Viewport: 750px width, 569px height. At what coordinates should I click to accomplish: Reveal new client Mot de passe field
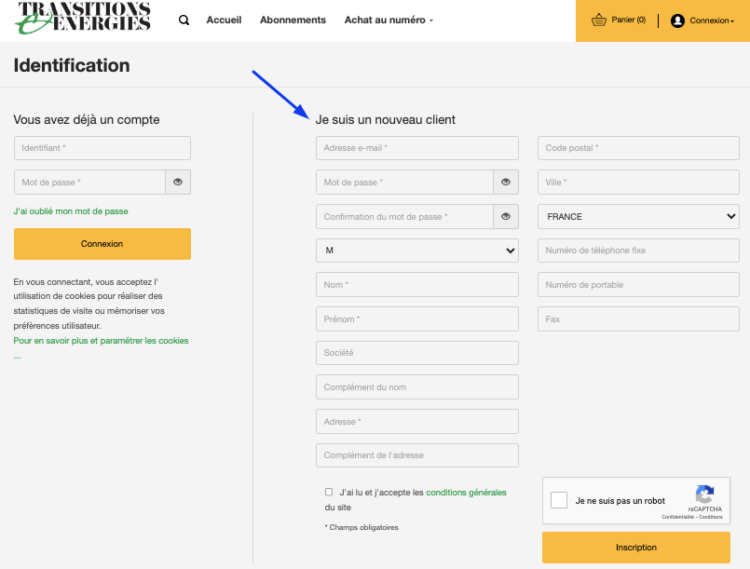(506, 182)
